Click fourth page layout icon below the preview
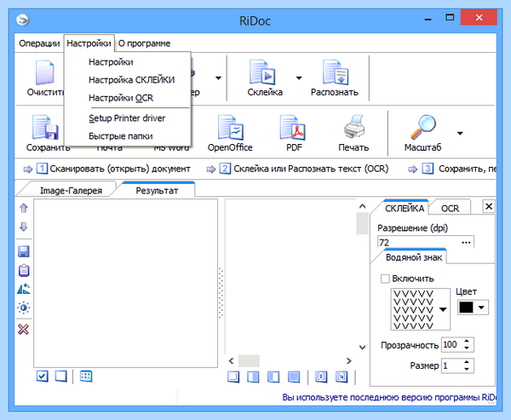This screenshot has width=511, height=420. [294, 377]
